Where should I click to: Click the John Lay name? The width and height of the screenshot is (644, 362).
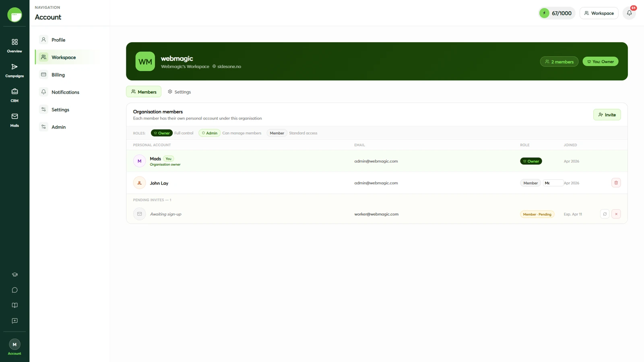click(159, 183)
